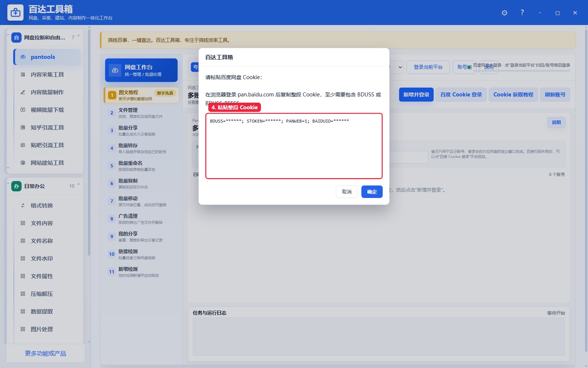Click the 新增并登录 button
This screenshot has width=588, height=368.
click(x=416, y=95)
